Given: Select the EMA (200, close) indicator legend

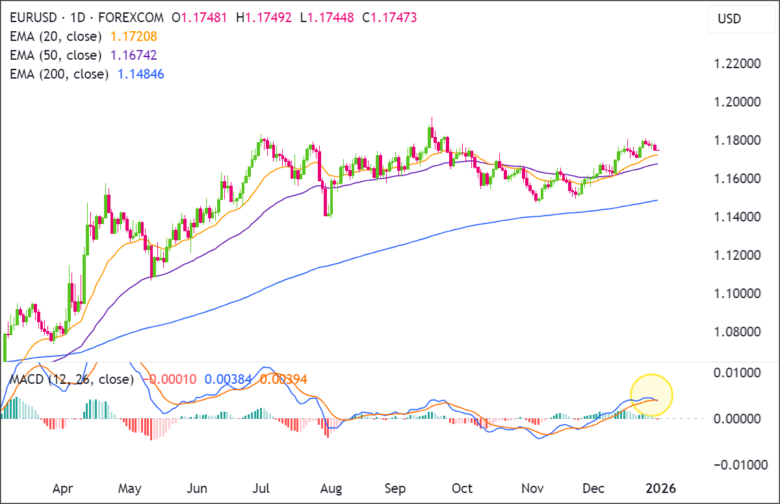Looking at the screenshot, I should [59, 74].
